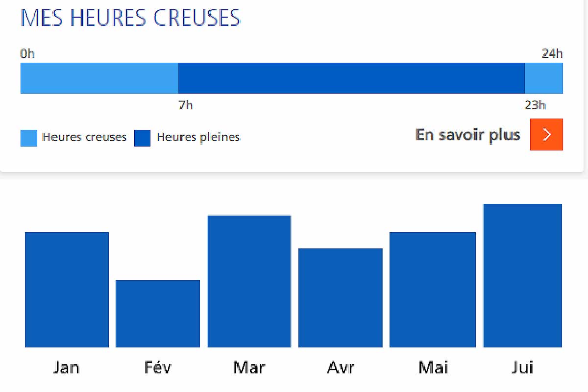Screen dimensions: 588x392
Task: Click the light blue 0h–7h off-peak segment
Action: tap(99, 78)
